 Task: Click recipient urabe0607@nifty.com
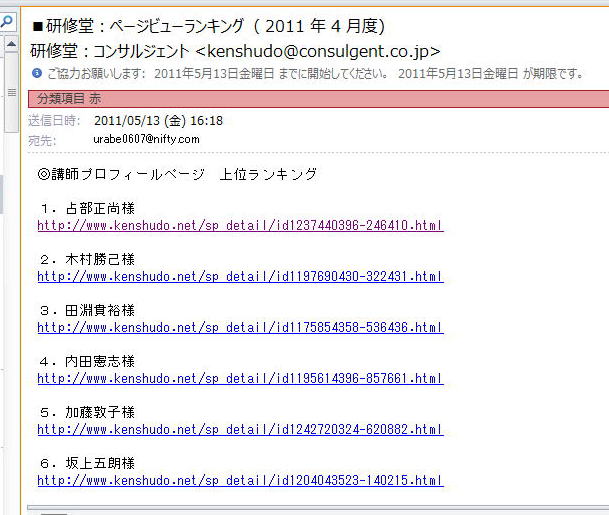(146, 139)
